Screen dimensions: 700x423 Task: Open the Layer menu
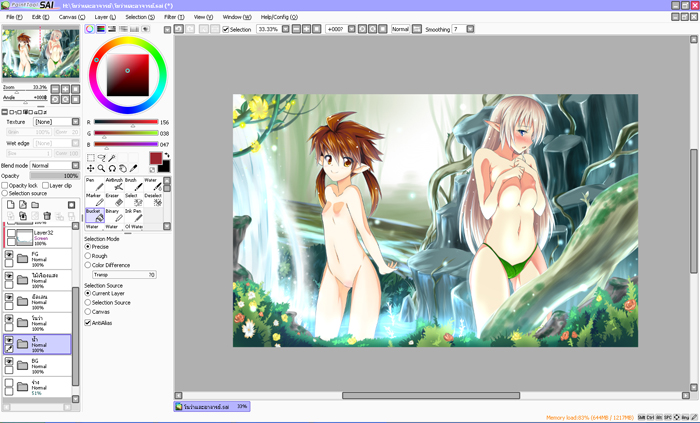click(105, 17)
